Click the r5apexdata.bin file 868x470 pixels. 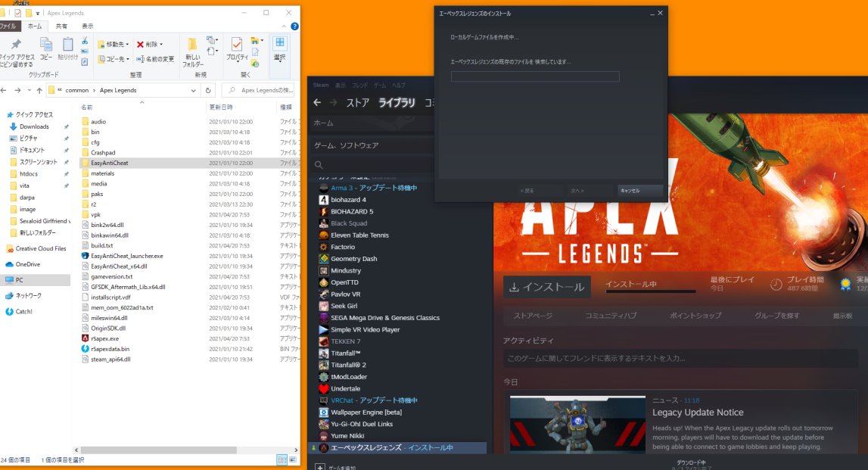pyautogui.click(x=110, y=349)
